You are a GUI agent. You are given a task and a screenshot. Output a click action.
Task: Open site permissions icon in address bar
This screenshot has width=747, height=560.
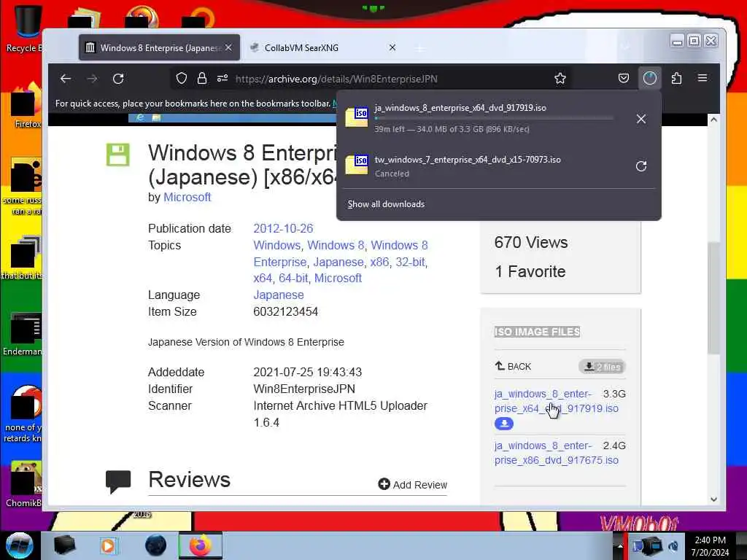point(222,79)
